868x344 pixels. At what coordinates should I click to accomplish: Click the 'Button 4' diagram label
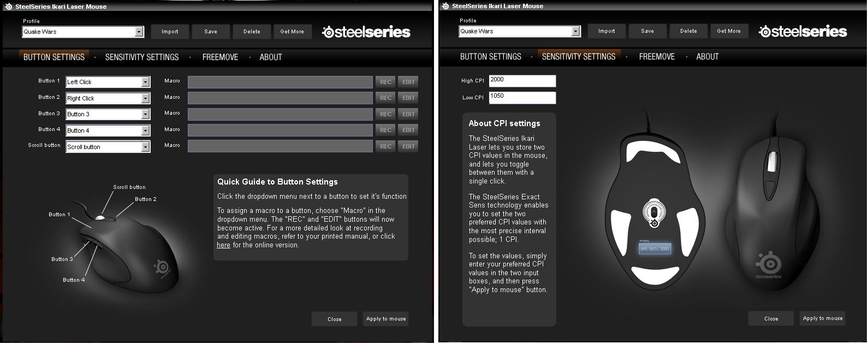(x=74, y=280)
